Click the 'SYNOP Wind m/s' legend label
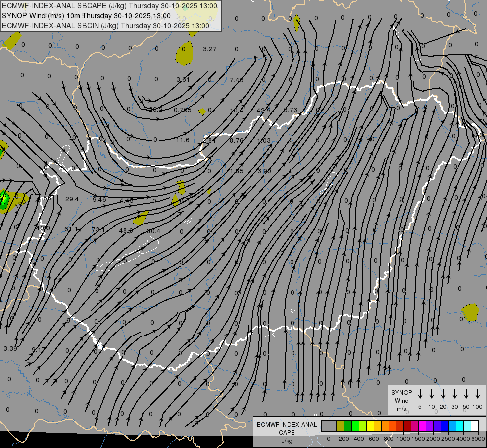The image size is (487, 448). [401, 400]
